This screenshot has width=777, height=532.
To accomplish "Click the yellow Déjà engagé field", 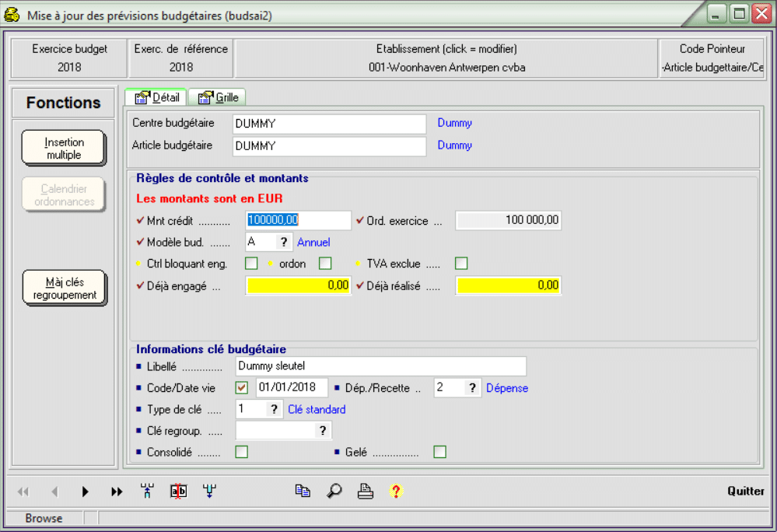I will [299, 285].
